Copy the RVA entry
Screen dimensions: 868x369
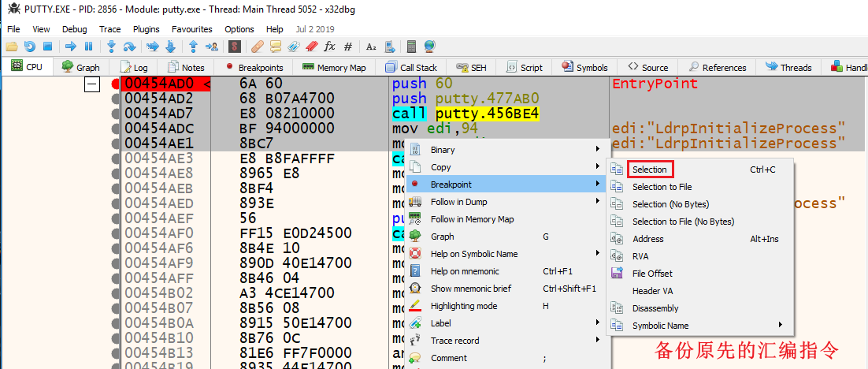point(699,256)
